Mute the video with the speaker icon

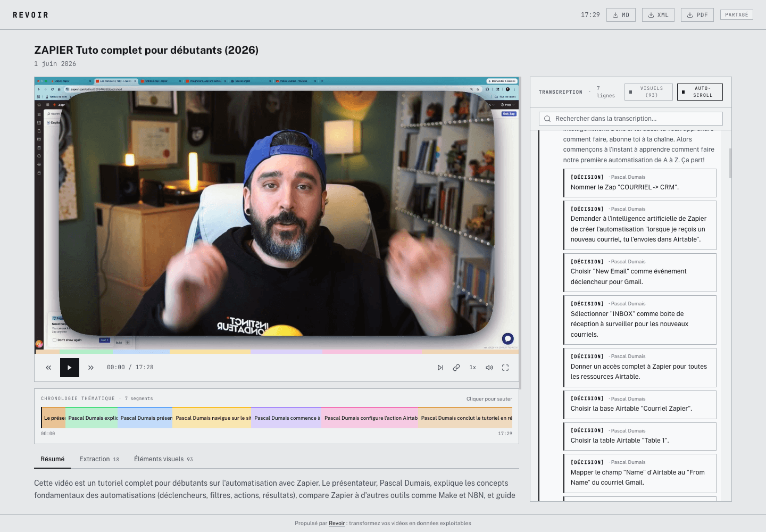489,368
